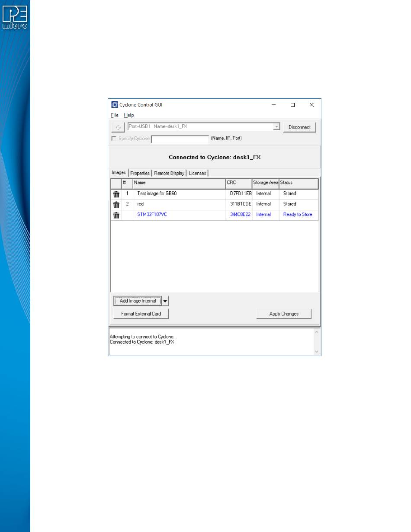Switch to the Properties tab
Screen dimensions: 411x532
[x=140, y=173]
